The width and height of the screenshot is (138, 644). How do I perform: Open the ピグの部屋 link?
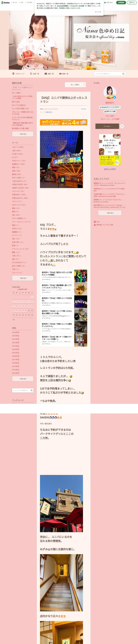115,119
